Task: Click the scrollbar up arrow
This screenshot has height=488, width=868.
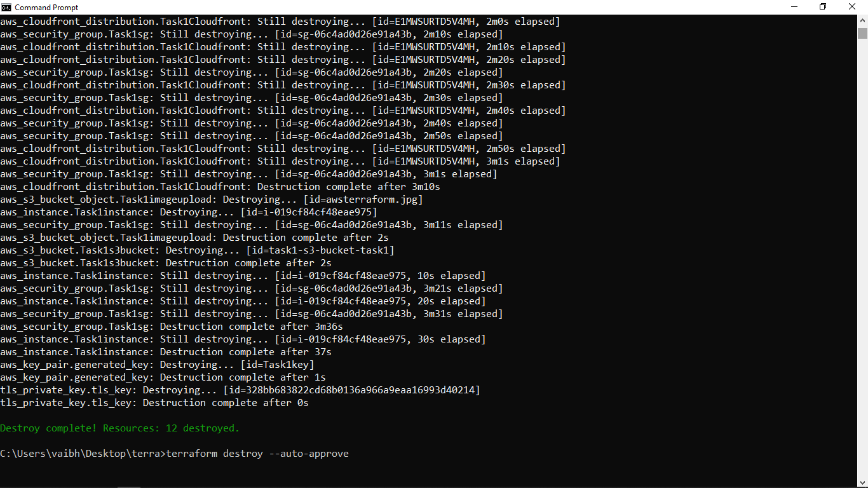Action: pos(863,20)
